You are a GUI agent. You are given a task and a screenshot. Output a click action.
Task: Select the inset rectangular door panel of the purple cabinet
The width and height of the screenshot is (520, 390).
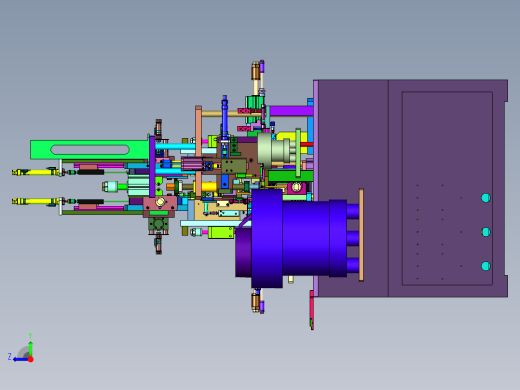pyautogui.click(x=447, y=188)
